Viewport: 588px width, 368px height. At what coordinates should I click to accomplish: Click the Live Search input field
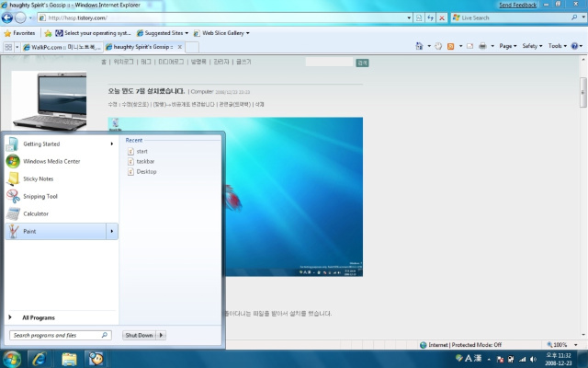[512, 17]
